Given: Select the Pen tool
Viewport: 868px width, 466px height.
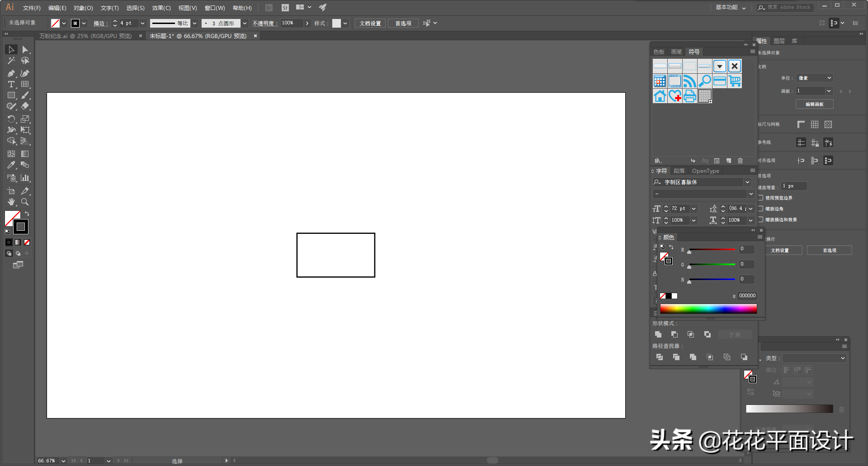Looking at the screenshot, I should coord(11,73).
